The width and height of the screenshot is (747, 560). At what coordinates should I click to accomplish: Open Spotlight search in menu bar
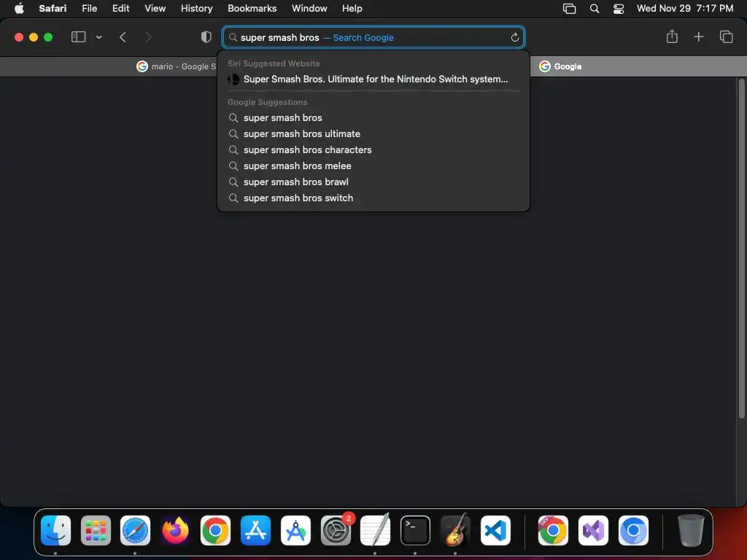pyautogui.click(x=594, y=8)
